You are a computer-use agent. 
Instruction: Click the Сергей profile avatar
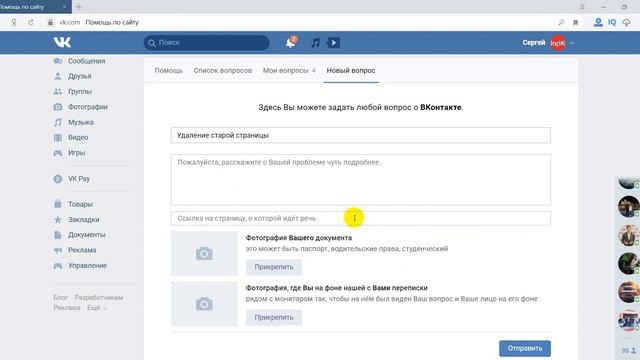558,43
